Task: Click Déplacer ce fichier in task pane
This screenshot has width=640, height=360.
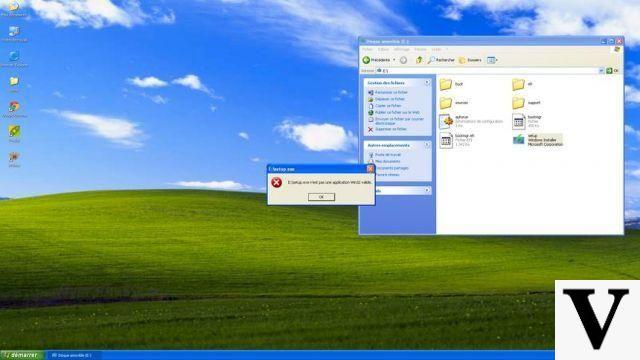Action: pyautogui.click(x=387, y=99)
